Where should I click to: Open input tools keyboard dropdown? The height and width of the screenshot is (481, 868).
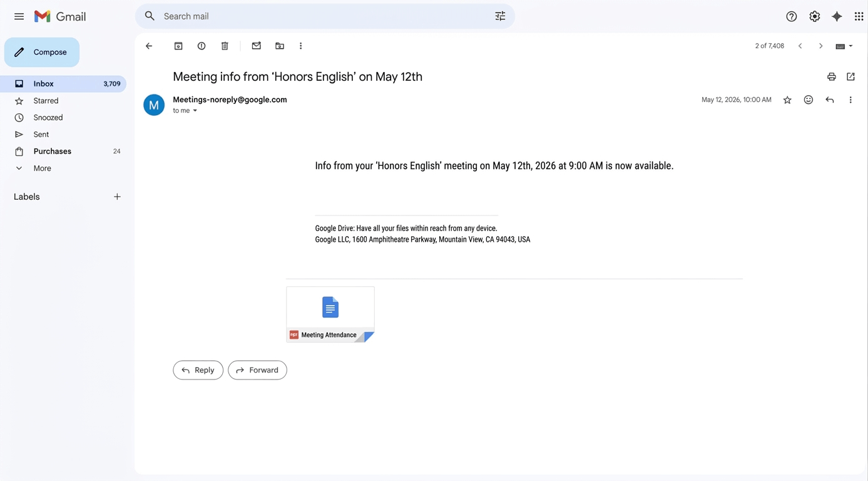[844, 46]
